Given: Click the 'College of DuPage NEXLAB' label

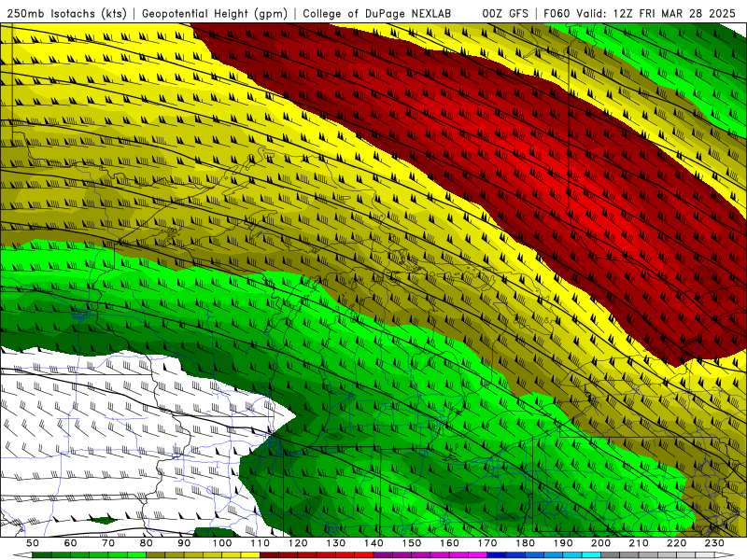Looking at the screenshot, I should click(x=377, y=14).
